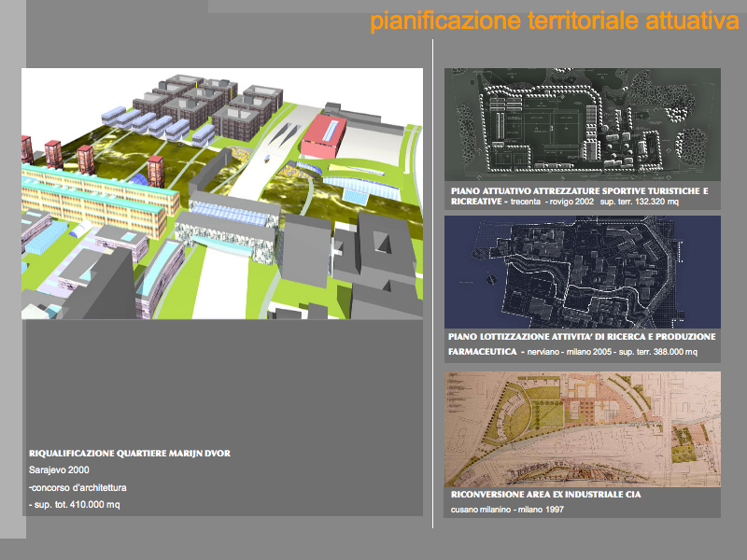Click 'nerviano - milano 2005' caption text
The width and height of the screenshot is (747, 560).
click(x=571, y=352)
